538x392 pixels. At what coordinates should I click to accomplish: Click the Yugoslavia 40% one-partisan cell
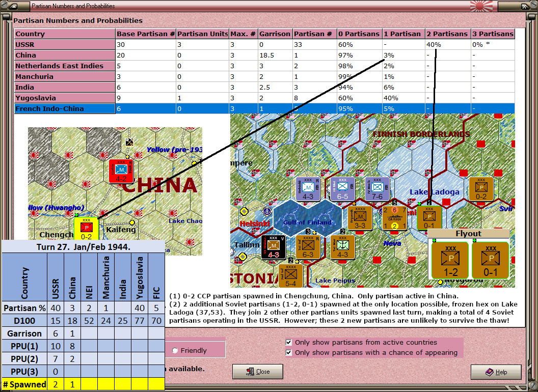click(x=403, y=98)
